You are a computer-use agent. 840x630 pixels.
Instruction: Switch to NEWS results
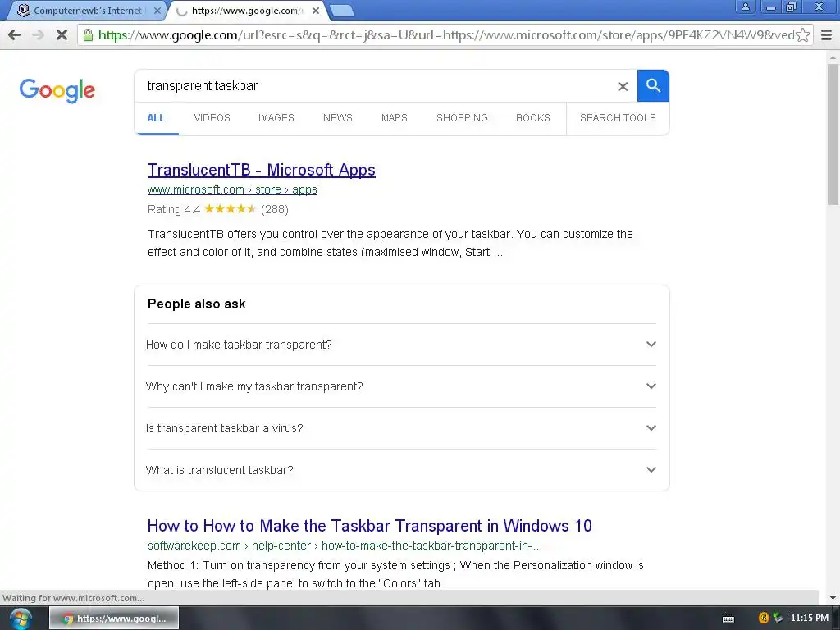[337, 118]
